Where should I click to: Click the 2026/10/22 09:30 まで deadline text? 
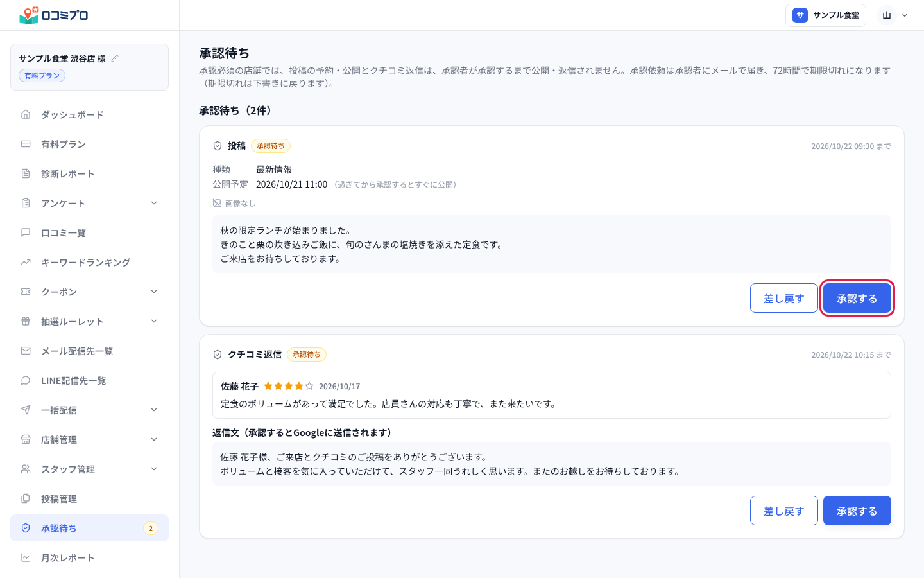coord(851,146)
